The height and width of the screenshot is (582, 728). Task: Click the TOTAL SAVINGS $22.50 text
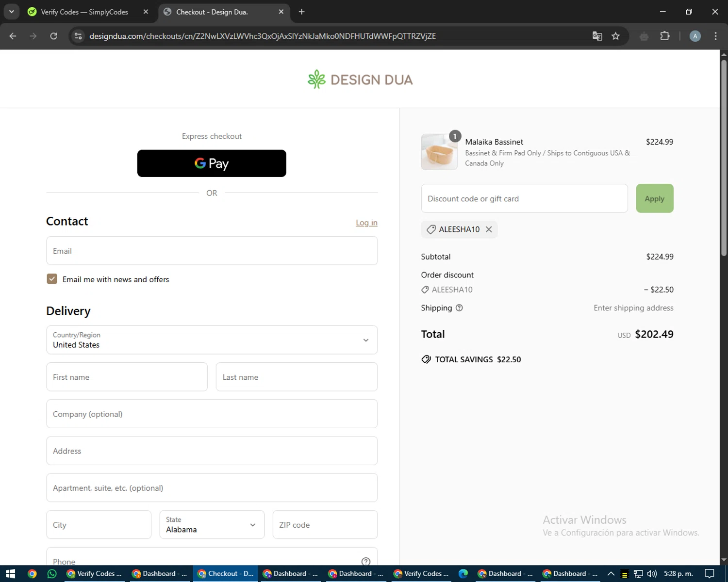(x=478, y=359)
